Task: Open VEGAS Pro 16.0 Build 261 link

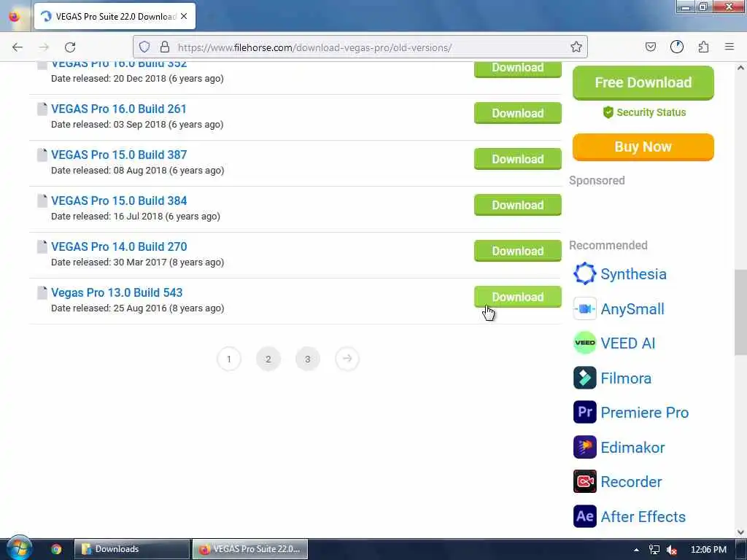Action: (x=119, y=109)
